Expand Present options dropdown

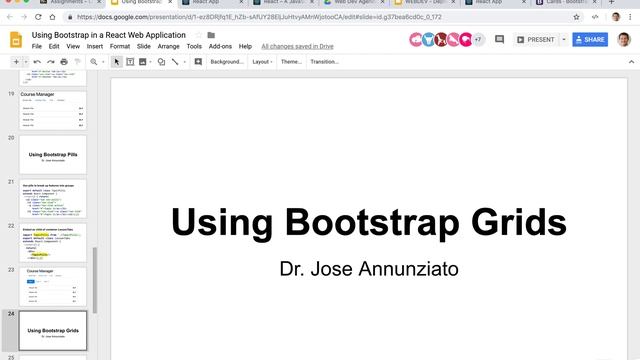point(564,40)
